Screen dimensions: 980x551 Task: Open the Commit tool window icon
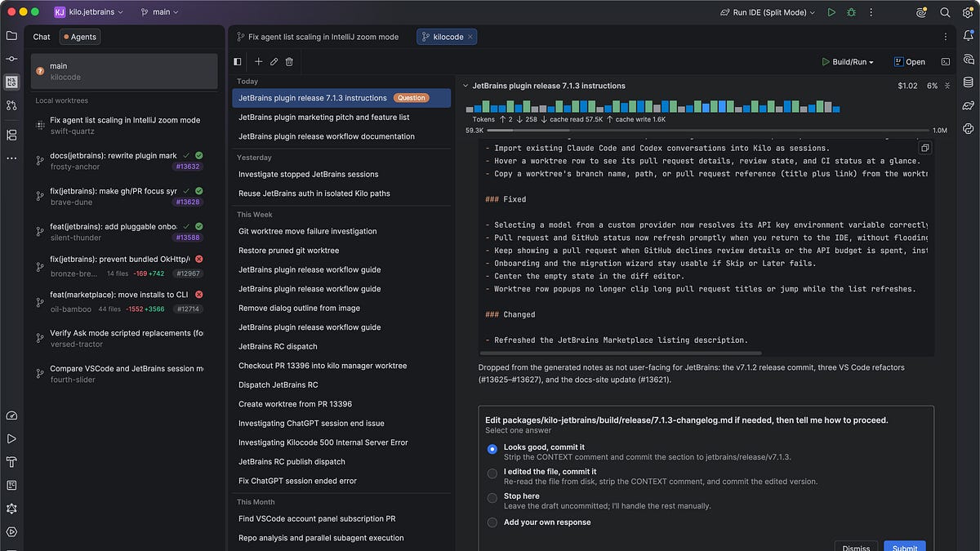click(11, 59)
